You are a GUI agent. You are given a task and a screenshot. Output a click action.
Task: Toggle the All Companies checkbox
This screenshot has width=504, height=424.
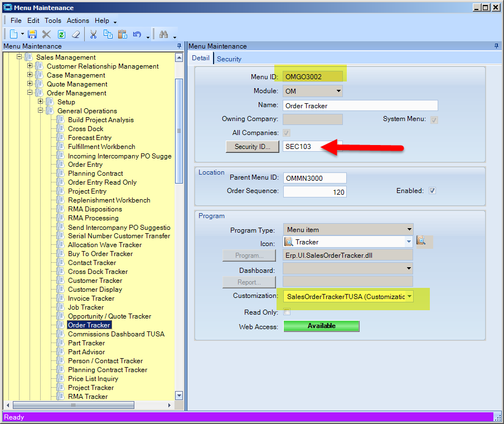pyautogui.click(x=287, y=133)
